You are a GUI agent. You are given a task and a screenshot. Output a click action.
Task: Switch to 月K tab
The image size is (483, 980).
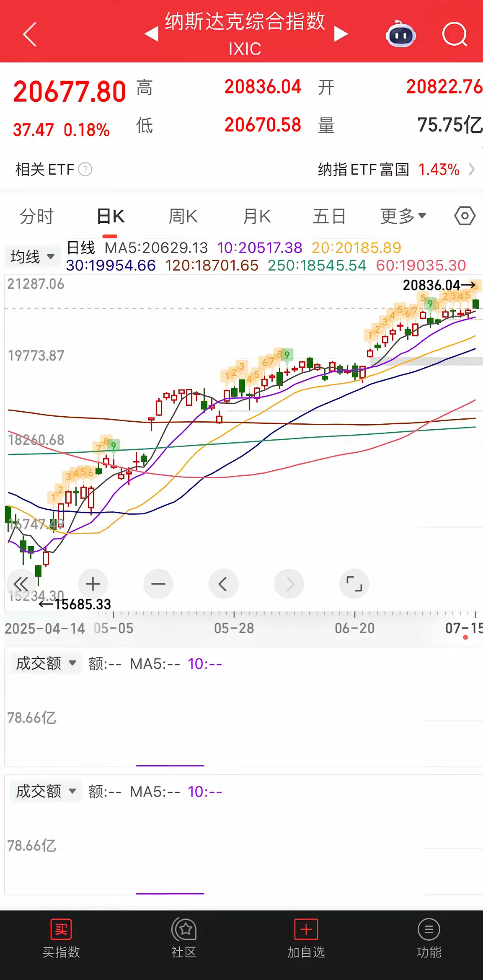[257, 217]
